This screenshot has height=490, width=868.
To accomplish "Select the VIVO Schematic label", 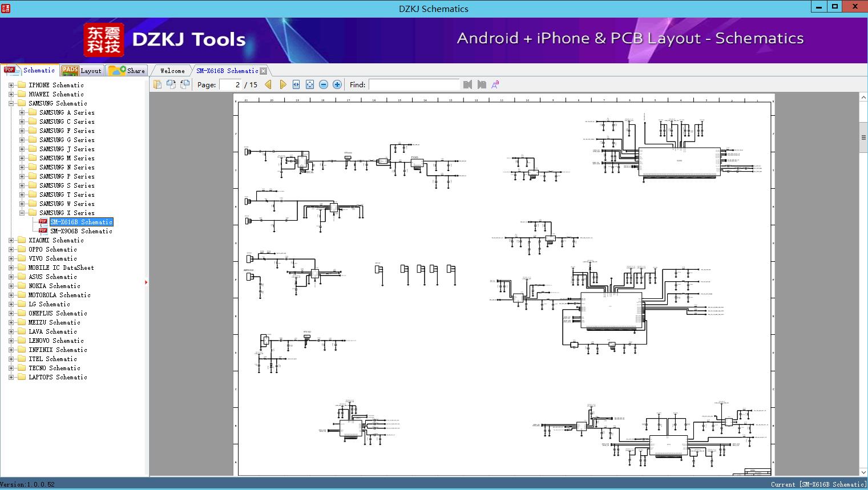I will coord(53,258).
